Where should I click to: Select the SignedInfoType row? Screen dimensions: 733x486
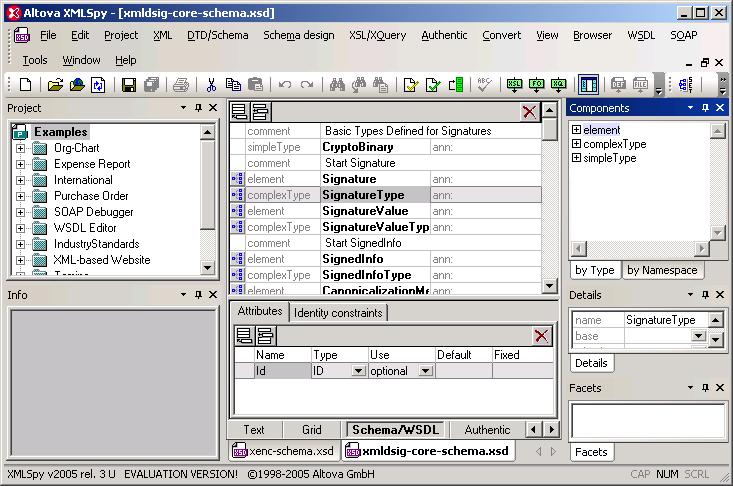pyautogui.click(x=386, y=275)
